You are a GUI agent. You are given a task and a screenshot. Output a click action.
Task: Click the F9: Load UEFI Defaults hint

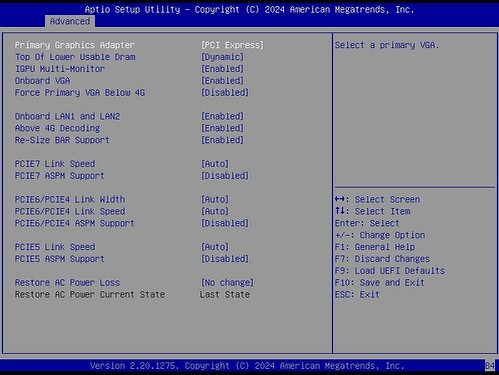tap(390, 271)
